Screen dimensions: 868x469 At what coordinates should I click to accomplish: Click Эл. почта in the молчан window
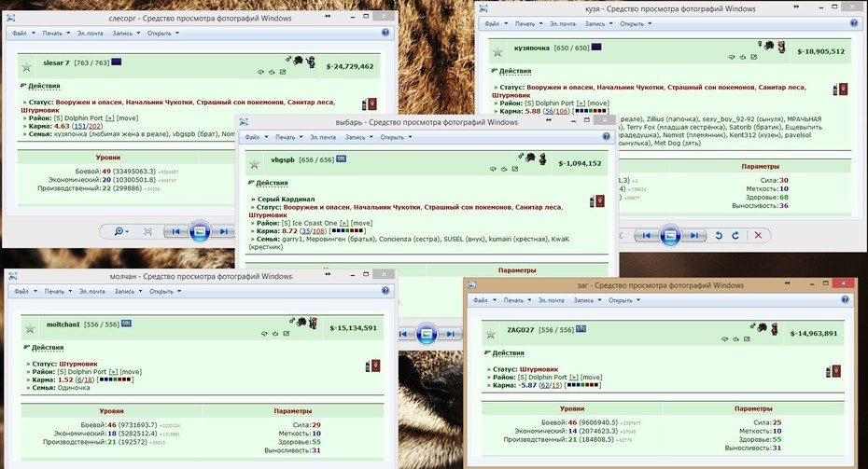(91, 291)
